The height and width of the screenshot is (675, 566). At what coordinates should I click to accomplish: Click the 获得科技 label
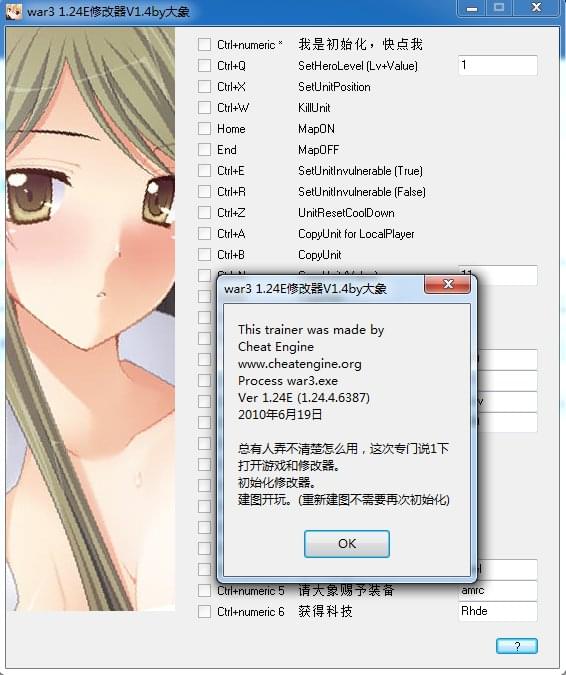(325, 611)
